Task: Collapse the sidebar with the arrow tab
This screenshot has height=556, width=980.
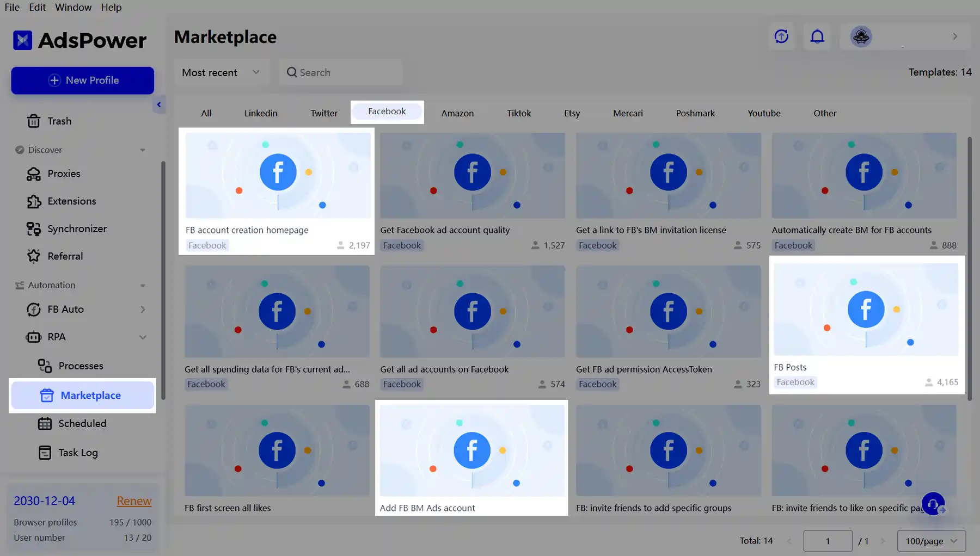Action: coord(159,104)
